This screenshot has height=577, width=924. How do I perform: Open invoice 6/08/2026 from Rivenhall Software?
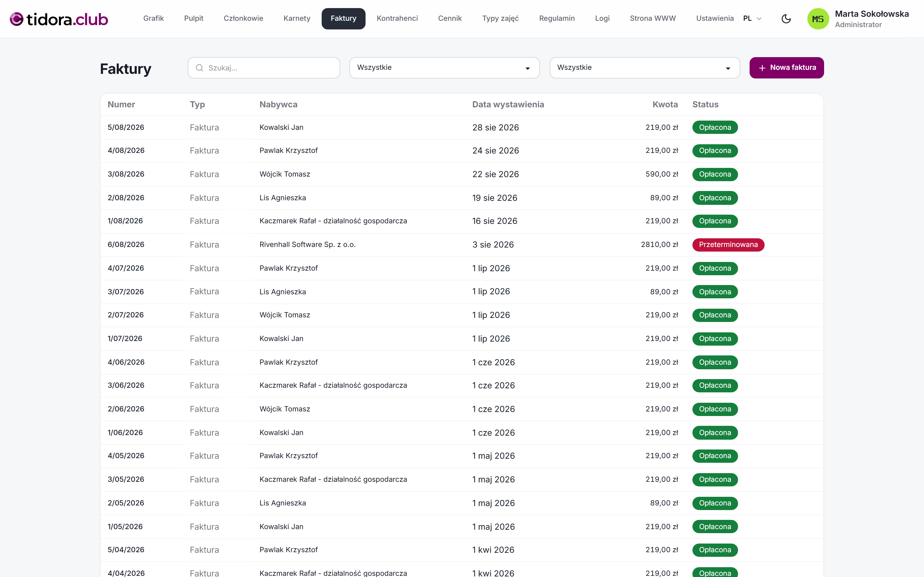point(462,245)
